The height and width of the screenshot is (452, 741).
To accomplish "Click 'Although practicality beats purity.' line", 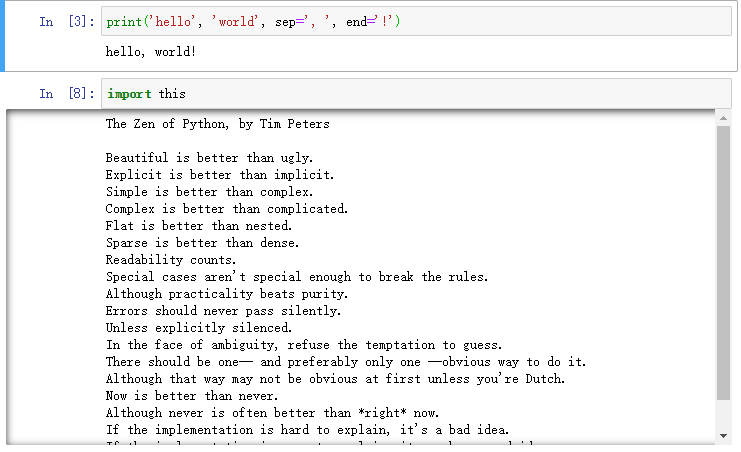I will tap(226, 294).
